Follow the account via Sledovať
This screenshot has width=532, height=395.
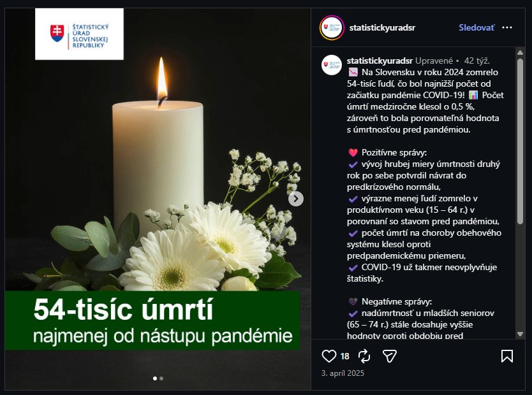click(x=477, y=27)
